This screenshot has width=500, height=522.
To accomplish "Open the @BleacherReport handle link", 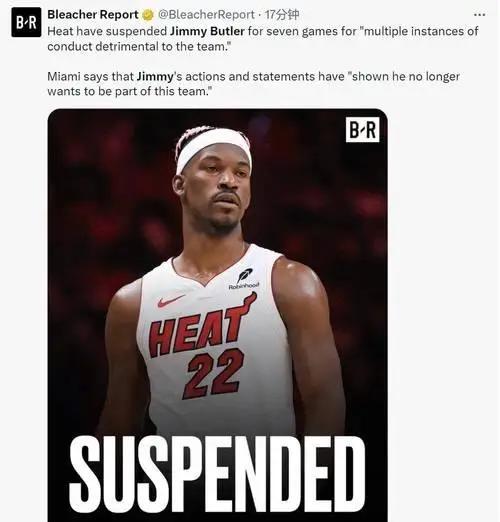I will pyautogui.click(x=206, y=15).
